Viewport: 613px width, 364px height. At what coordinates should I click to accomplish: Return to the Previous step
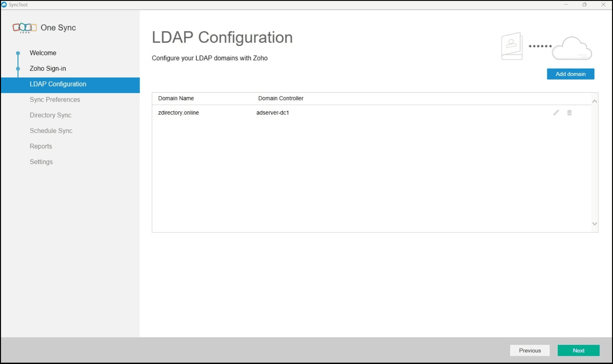click(x=530, y=350)
